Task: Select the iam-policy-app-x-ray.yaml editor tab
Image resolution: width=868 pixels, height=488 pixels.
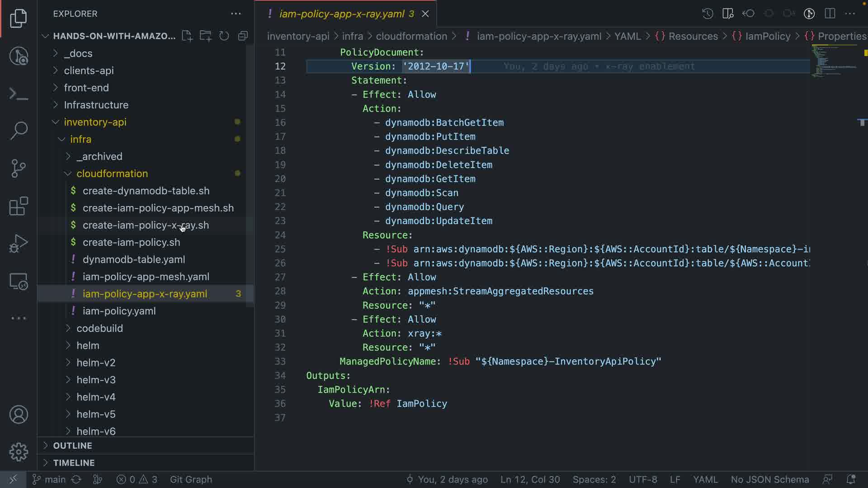Action: (342, 14)
